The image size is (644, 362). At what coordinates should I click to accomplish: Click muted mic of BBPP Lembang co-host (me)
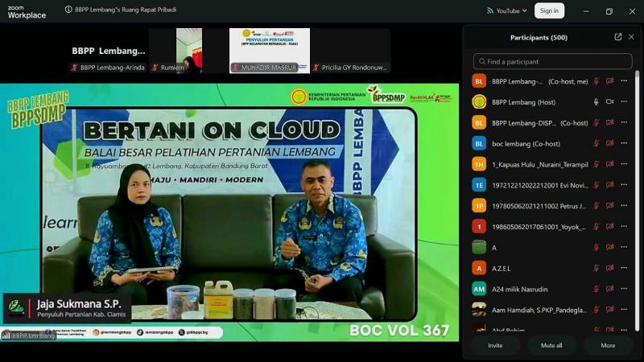(596, 81)
